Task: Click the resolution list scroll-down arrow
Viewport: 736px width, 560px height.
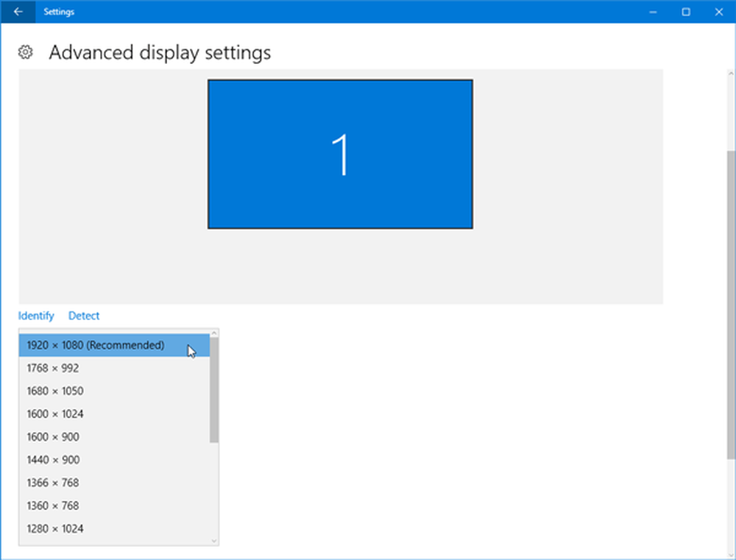Action: (x=214, y=541)
